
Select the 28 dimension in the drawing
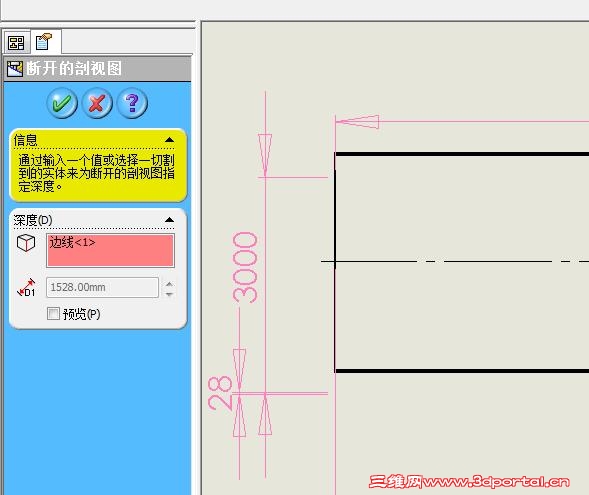pos(220,392)
